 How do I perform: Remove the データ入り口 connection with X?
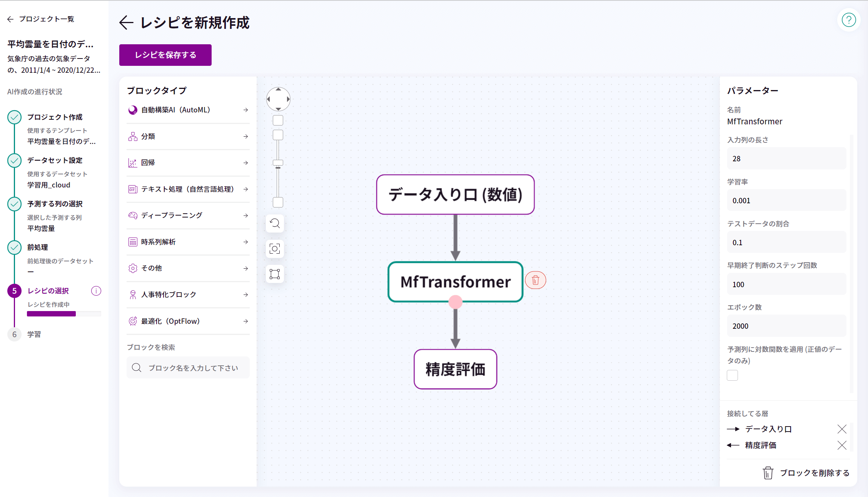click(842, 429)
